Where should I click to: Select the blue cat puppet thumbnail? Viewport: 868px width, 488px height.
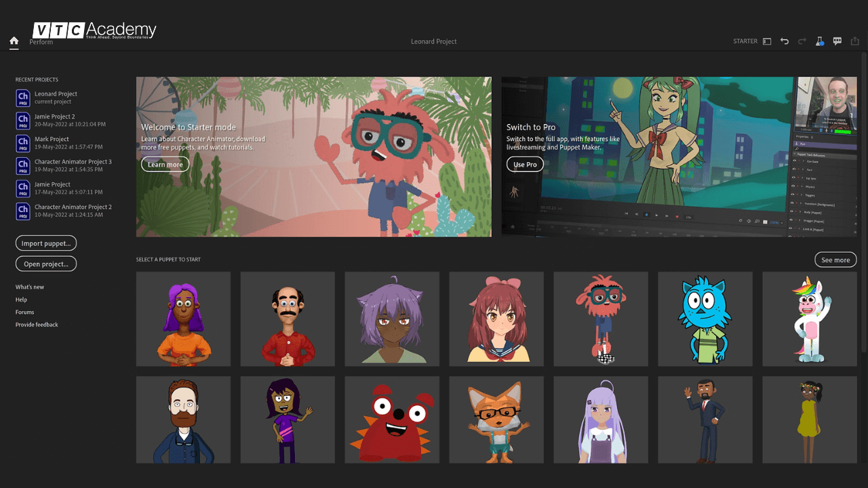pyautogui.click(x=705, y=319)
